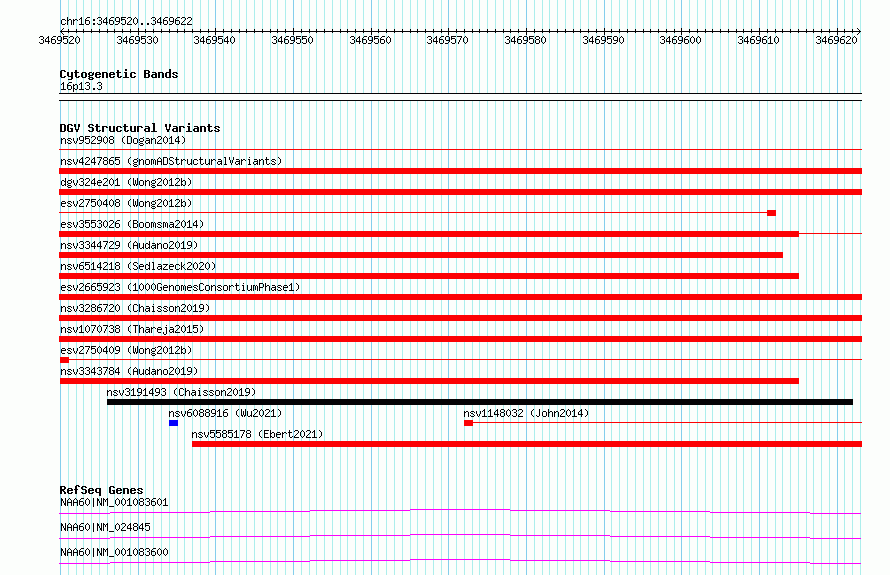Select the red nsv4247865 variant bar
890x575 pixels.
point(461,171)
